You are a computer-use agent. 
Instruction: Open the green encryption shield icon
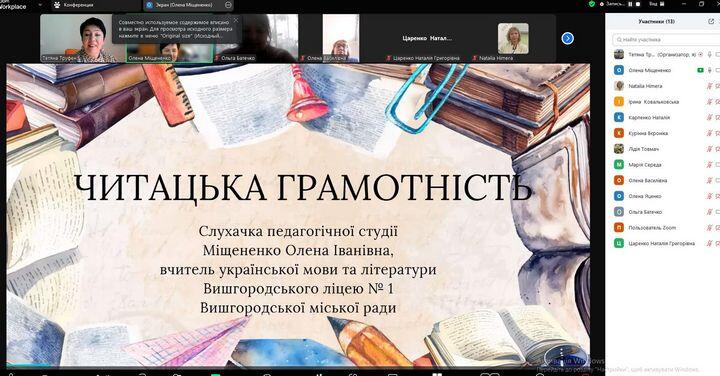pyautogui.click(x=592, y=4)
